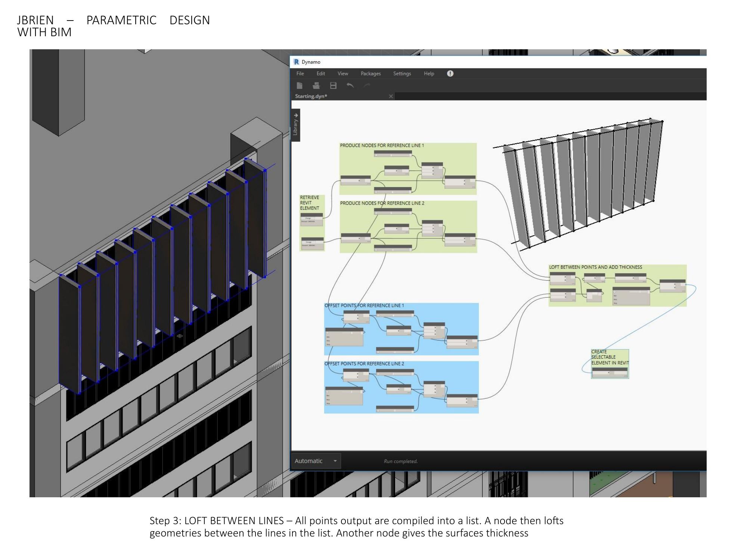The image size is (747, 560).
Task: Close the Starting.dyn tab
Action: tap(391, 96)
